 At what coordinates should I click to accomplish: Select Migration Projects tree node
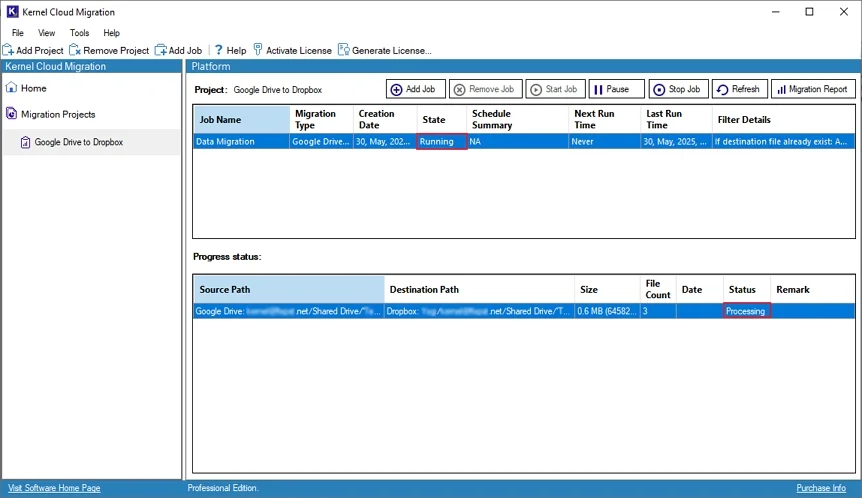(58, 114)
